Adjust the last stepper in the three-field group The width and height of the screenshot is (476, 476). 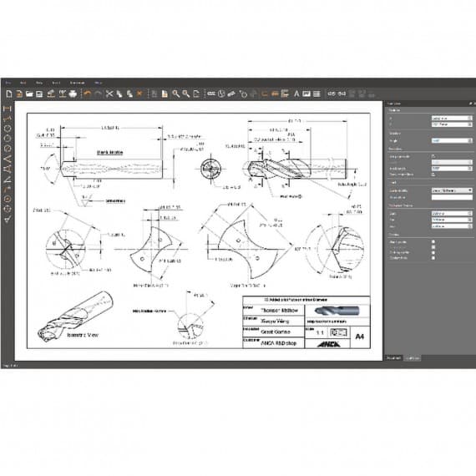point(470,226)
